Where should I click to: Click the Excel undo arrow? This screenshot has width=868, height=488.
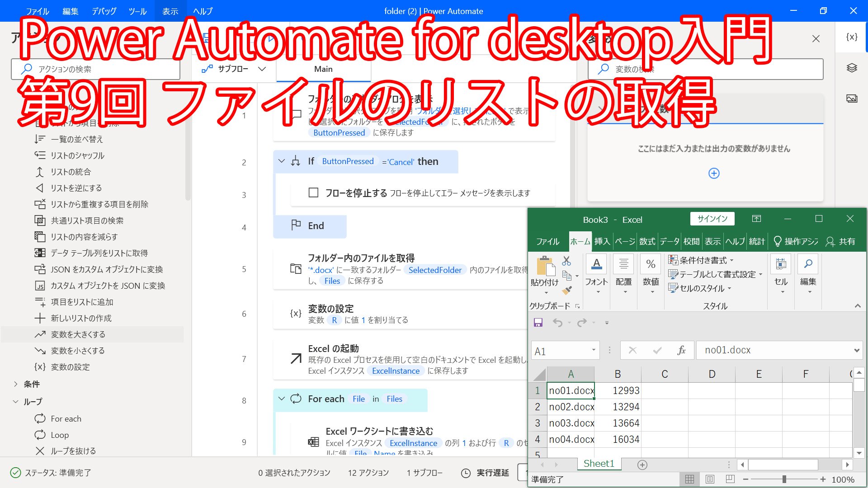pyautogui.click(x=558, y=323)
